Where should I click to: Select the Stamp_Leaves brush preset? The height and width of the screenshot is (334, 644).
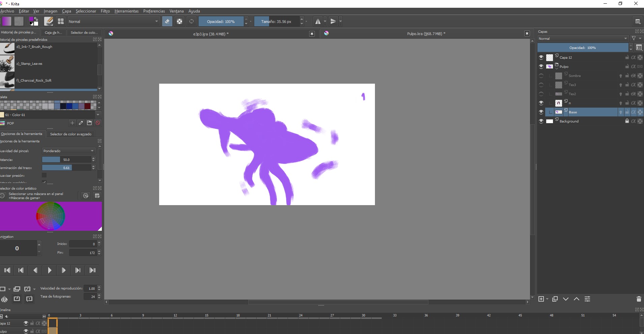click(x=49, y=63)
